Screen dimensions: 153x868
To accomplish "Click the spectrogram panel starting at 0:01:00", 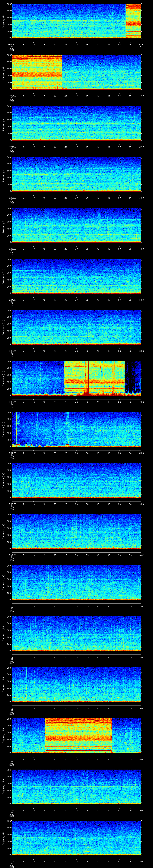I will click(x=76, y=123).
